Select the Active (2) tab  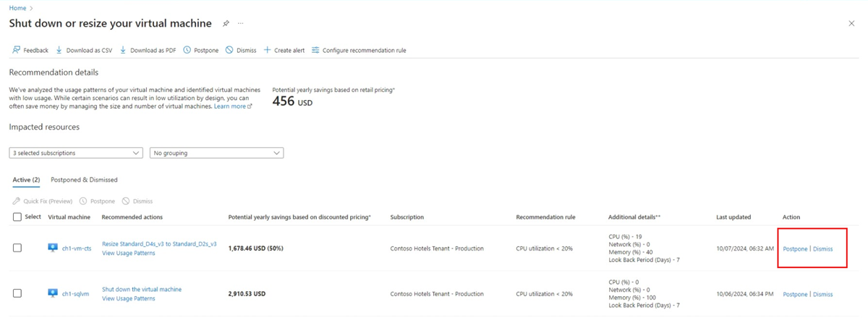26,180
